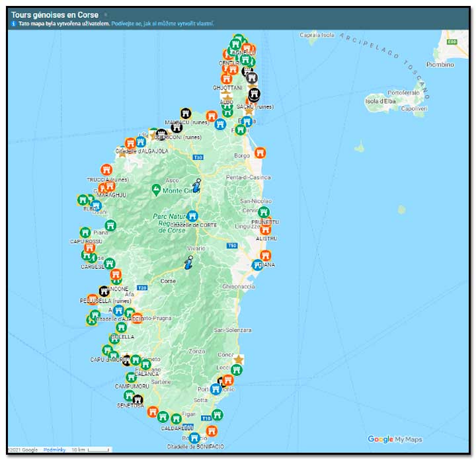Click the 10 km map scale

[x=91, y=449]
